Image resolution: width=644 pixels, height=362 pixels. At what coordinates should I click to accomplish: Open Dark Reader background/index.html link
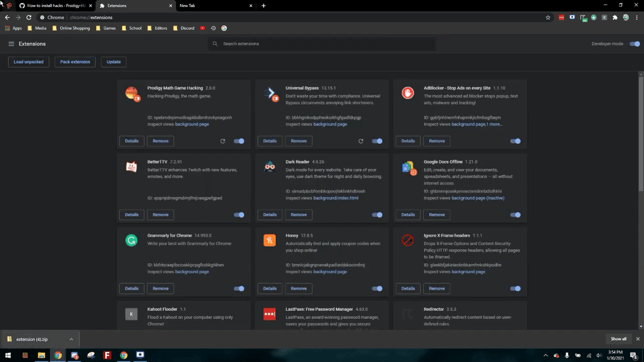click(336, 198)
